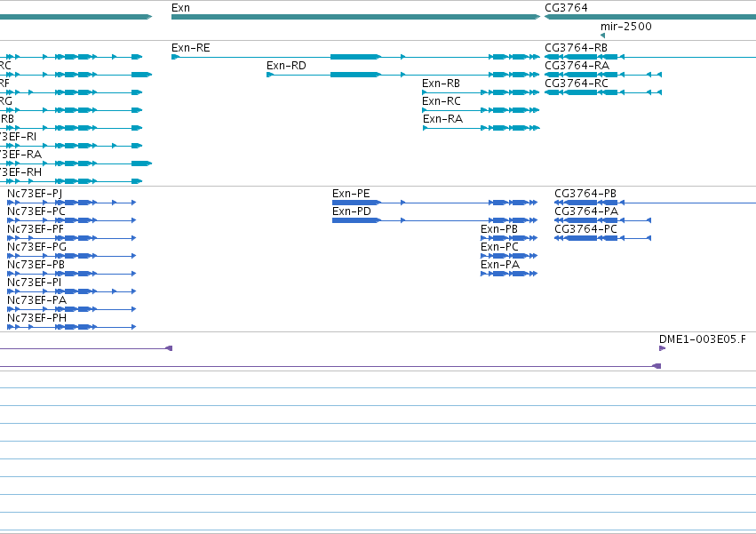Screen dimensions: 756x534
Task: Select the Nc73EF-PA protein label
Action: [x=36, y=300]
